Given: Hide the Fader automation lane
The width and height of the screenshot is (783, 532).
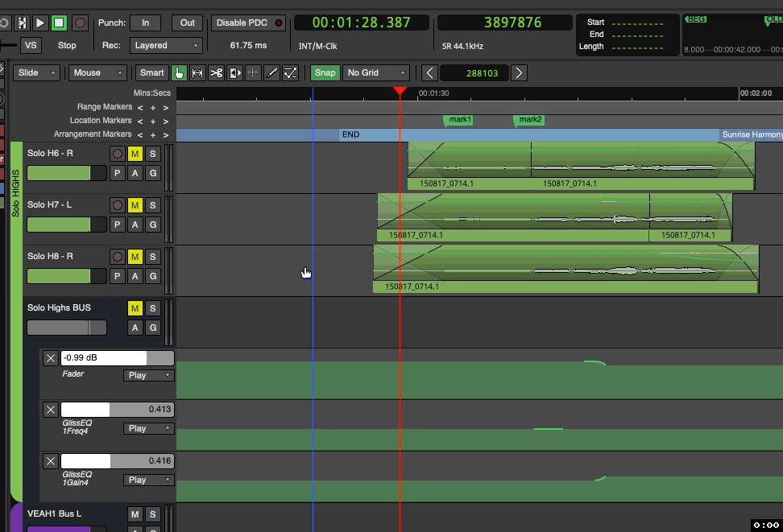Looking at the screenshot, I should click(51, 358).
